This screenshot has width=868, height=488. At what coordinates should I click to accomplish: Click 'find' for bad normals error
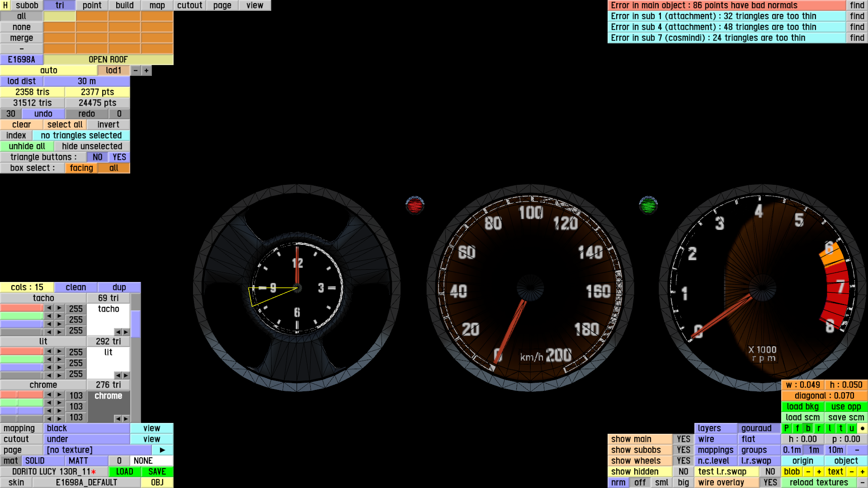click(857, 5)
